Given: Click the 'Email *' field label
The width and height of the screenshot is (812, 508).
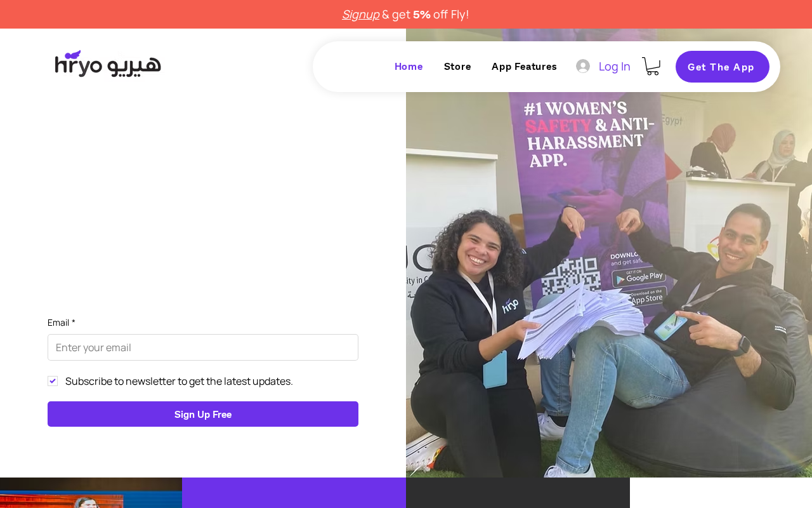Looking at the screenshot, I should point(62,323).
